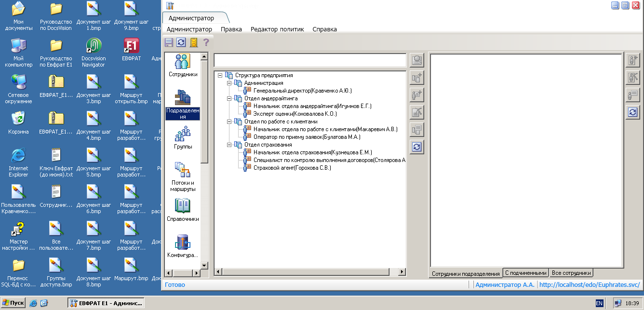Open the Справка menu
The image size is (644, 310).
(x=325, y=29)
